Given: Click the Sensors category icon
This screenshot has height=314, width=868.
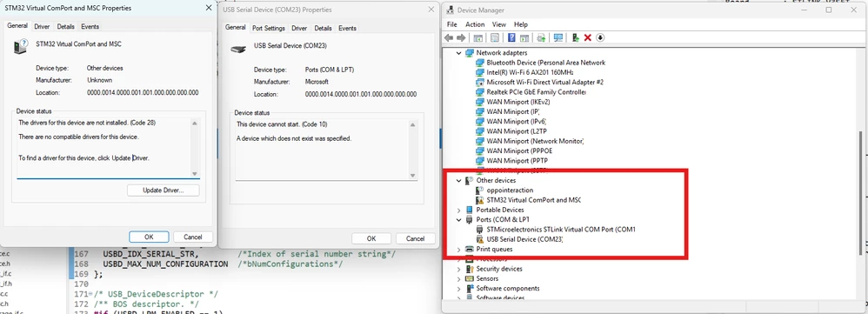Looking at the screenshot, I should [470, 278].
